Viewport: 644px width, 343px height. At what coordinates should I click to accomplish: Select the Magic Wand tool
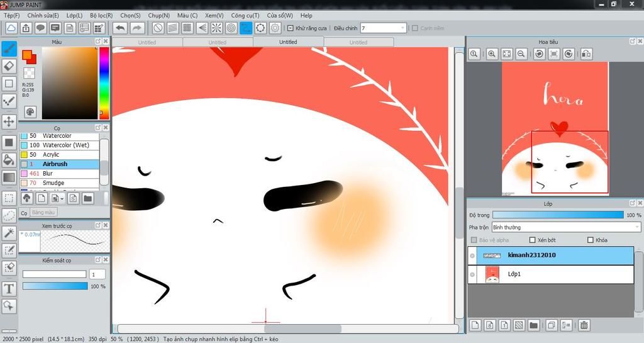(x=9, y=233)
